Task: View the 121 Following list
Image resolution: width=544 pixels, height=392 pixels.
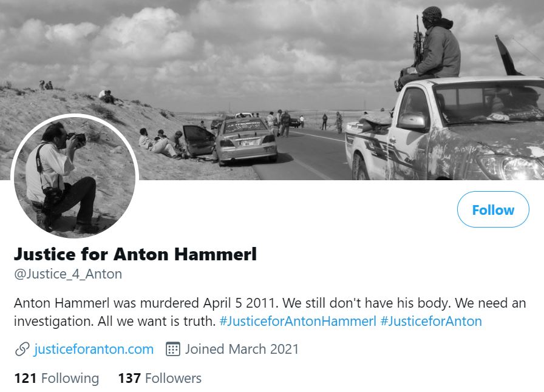Action: [56, 378]
